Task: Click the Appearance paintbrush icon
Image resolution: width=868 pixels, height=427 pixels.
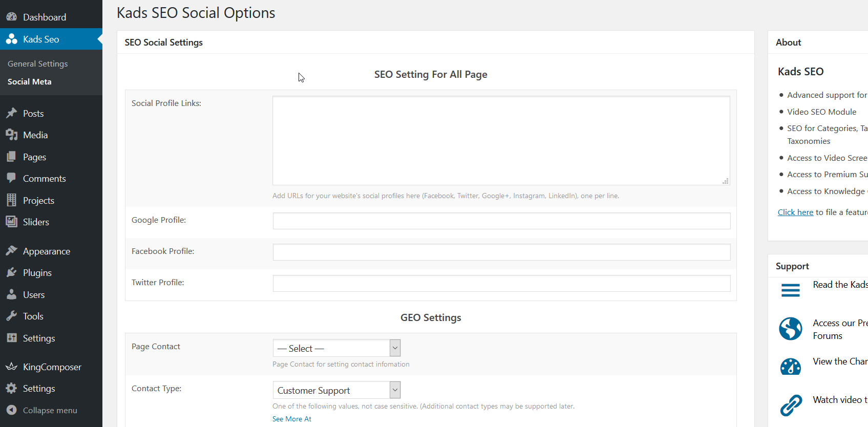Action: pyautogui.click(x=11, y=251)
